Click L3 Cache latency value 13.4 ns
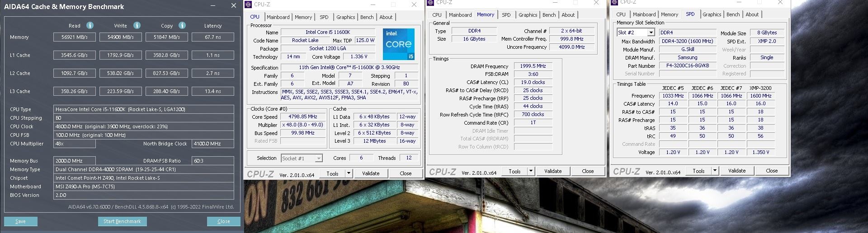868x233 pixels. point(213,91)
